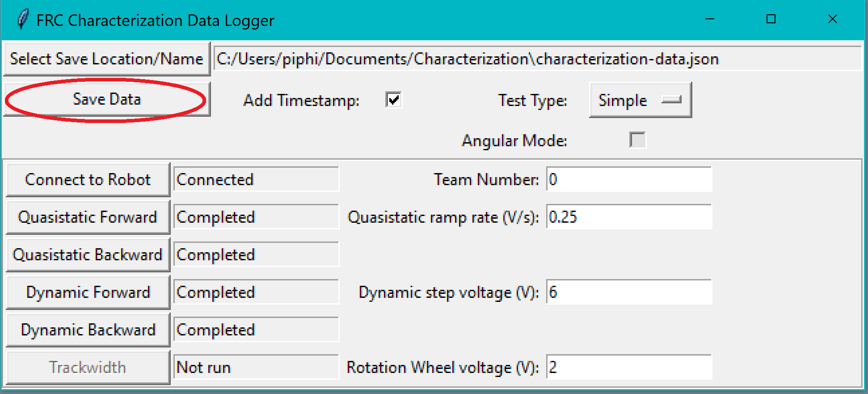Click the Quasistatic ramp rate field
The width and height of the screenshot is (868, 394).
tap(629, 217)
